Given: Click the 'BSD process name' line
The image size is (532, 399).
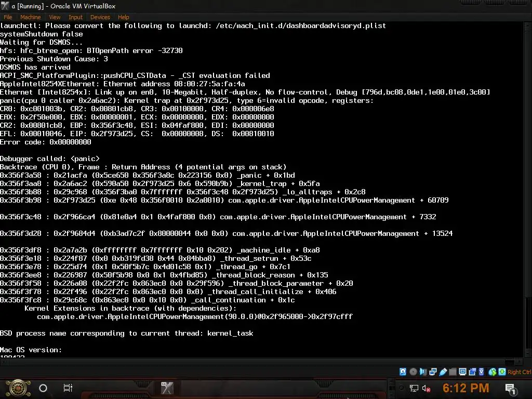Looking at the screenshot, I should pos(127,333).
